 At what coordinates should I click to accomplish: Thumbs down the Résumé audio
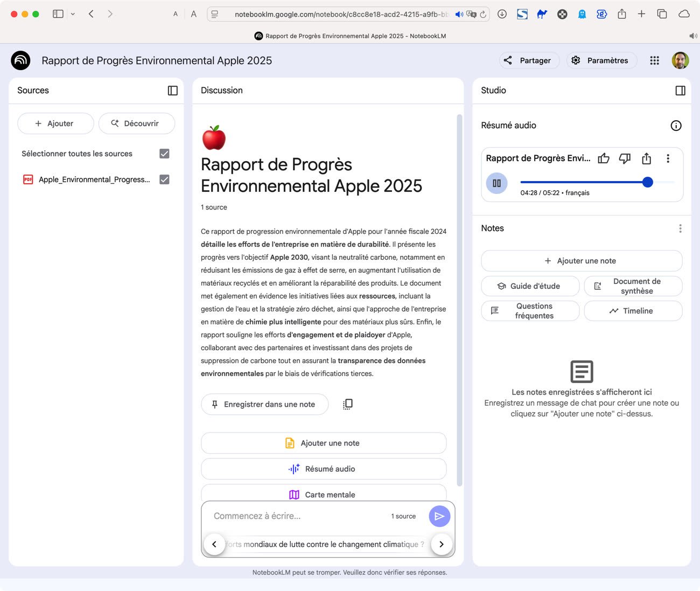[x=625, y=158]
